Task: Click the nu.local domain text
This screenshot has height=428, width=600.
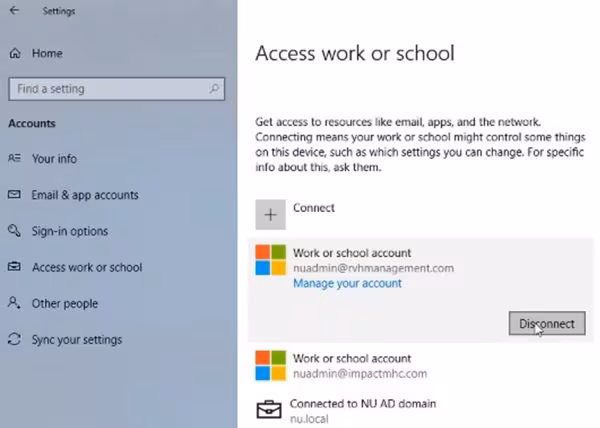Action: (309, 419)
